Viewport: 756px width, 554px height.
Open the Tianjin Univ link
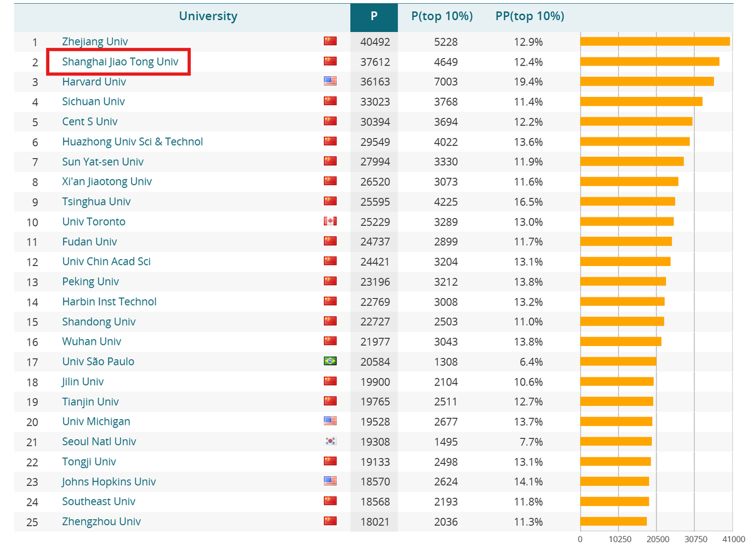(x=90, y=402)
